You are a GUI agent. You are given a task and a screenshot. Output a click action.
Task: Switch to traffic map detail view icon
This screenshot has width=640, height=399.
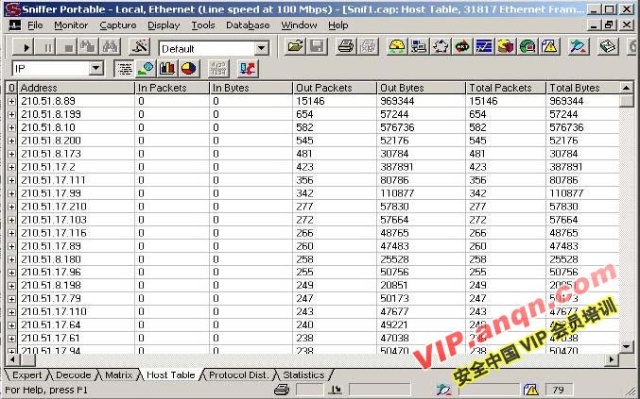click(x=145, y=69)
